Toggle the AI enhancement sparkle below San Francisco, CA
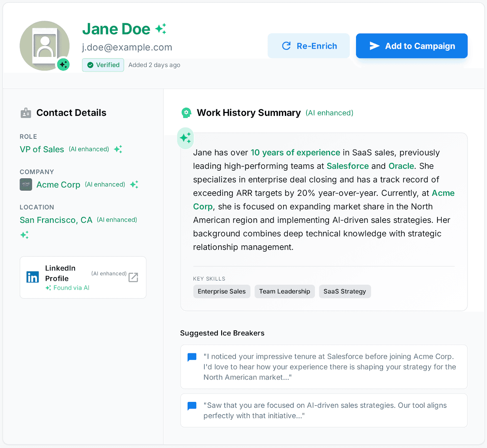 (x=25, y=235)
